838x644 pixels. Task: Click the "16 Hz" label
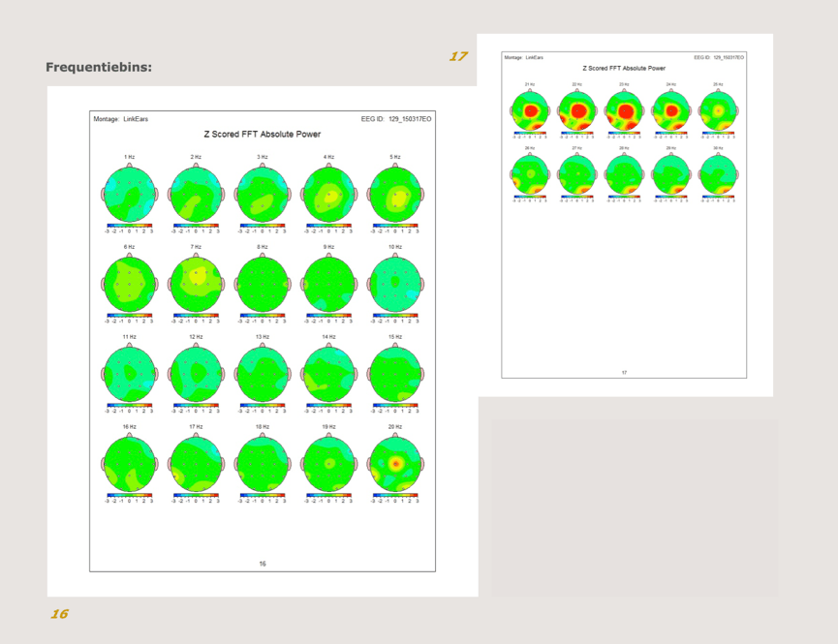[130, 427]
